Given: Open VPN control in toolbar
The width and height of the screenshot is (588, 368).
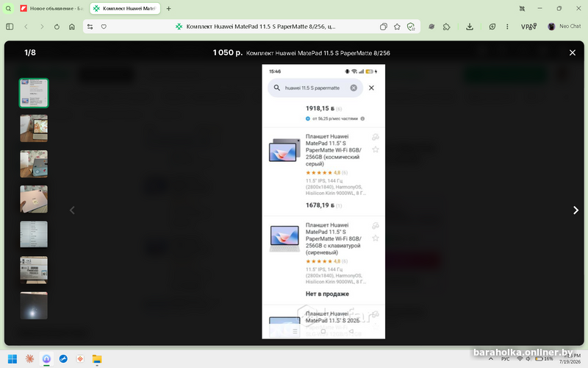Looking at the screenshot, I should 528,26.
